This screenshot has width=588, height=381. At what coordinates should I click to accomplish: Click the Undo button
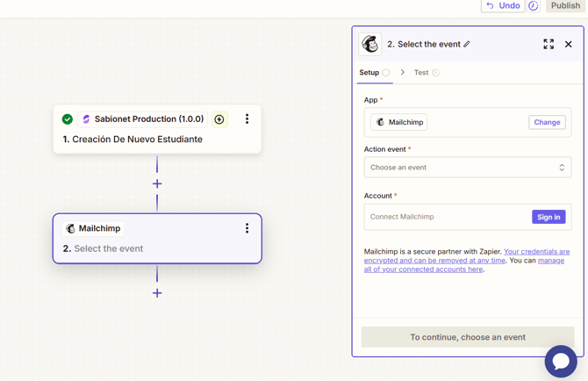pyautogui.click(x=503, y=5)
